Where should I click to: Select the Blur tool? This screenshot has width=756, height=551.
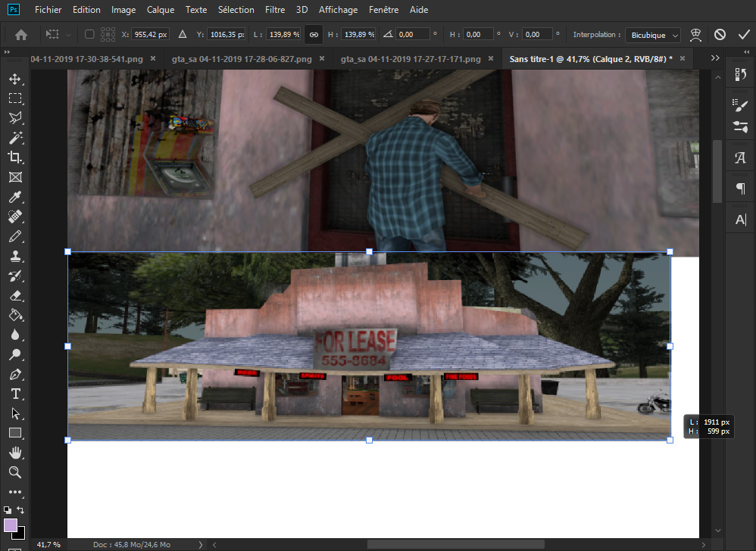point(15,335)
